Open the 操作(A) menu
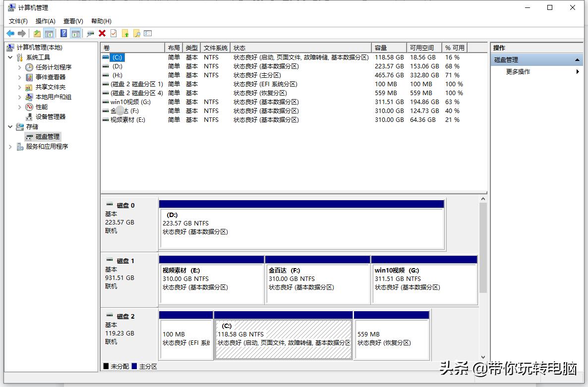Image resolution: width=588 pixels, height=387 pixels. [45, 21]
